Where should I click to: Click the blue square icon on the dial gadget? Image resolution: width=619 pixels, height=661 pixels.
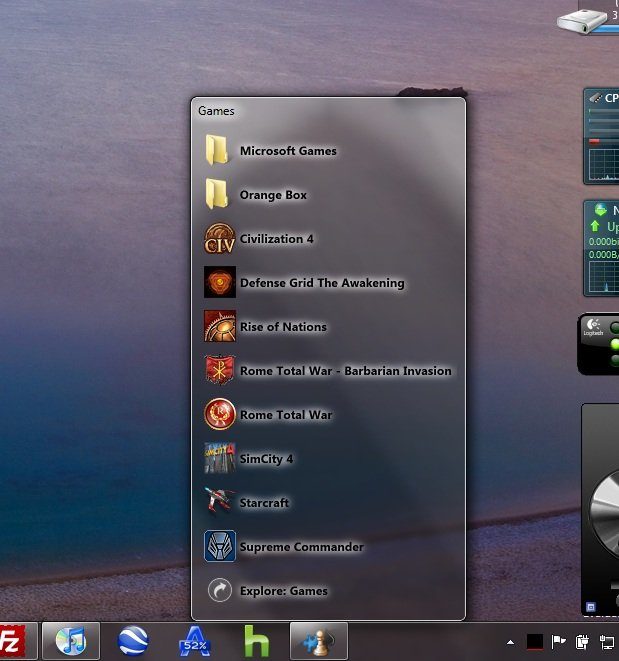click(591, 607)
